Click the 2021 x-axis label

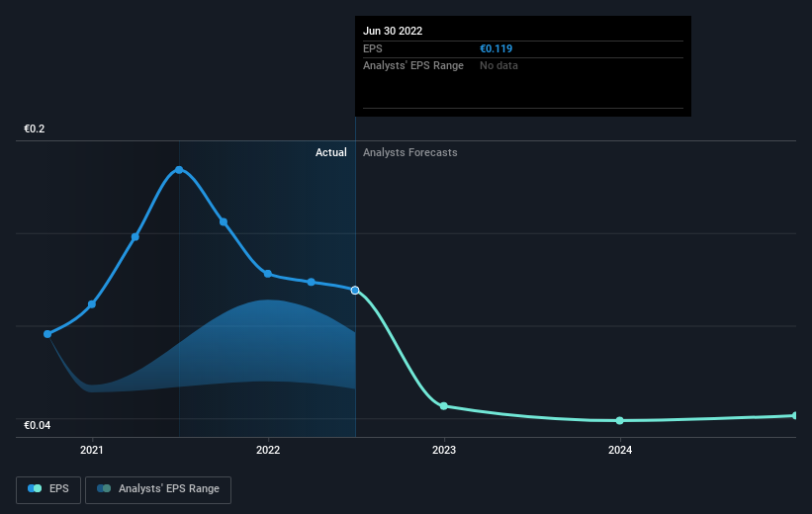[x=92, y=451]
